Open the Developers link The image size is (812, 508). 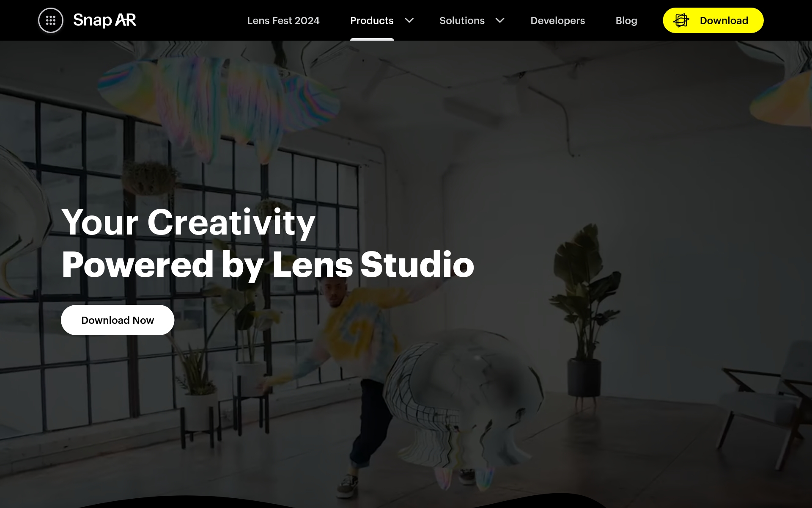[558, 20]
